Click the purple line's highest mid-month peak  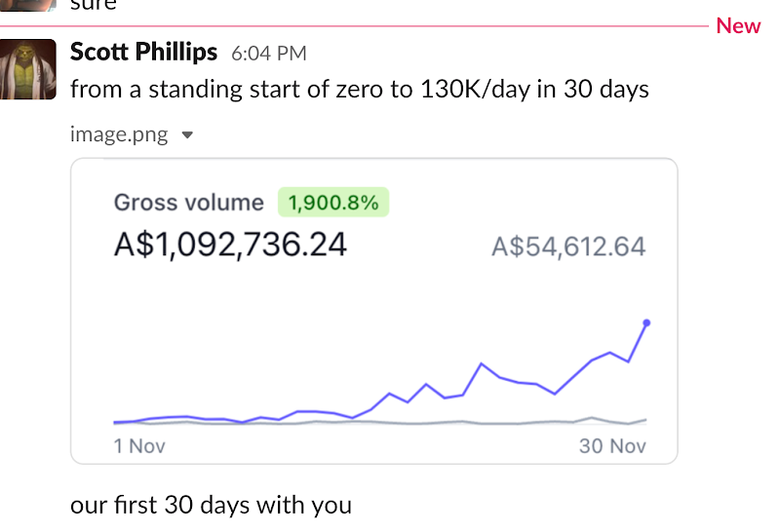tap(482, 364)
